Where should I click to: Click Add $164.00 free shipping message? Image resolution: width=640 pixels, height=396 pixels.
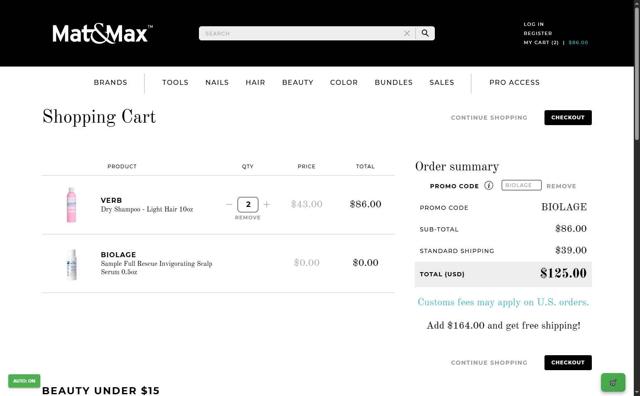click(x=503, y=326)
